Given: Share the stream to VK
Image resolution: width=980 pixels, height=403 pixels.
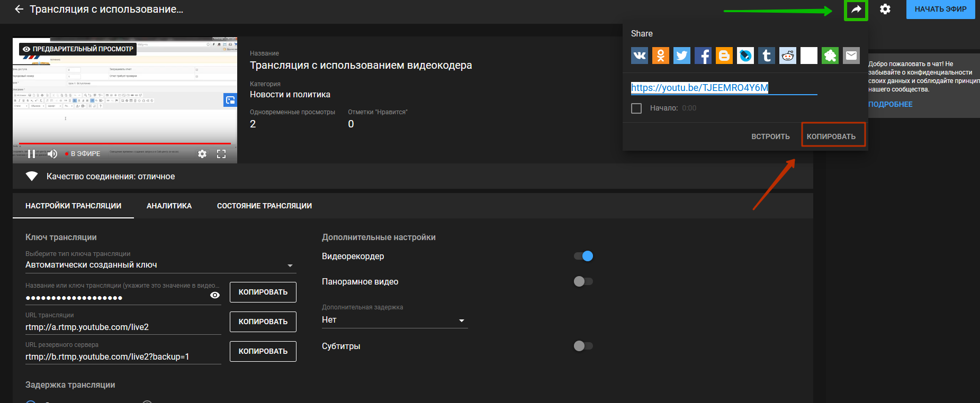Looking at the screenshot, I should (x=639, y=56).
